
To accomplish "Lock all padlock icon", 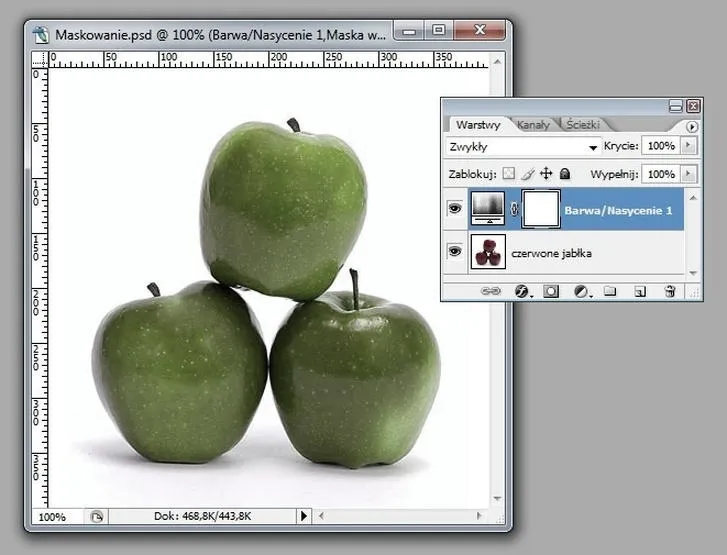I will click(565, 173).
